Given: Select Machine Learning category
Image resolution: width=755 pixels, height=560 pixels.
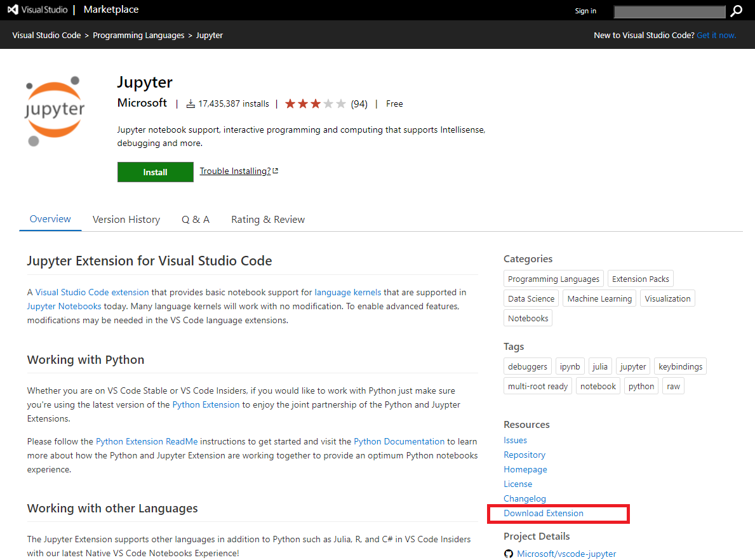Looking at the screenshot, I should (599, 298).
